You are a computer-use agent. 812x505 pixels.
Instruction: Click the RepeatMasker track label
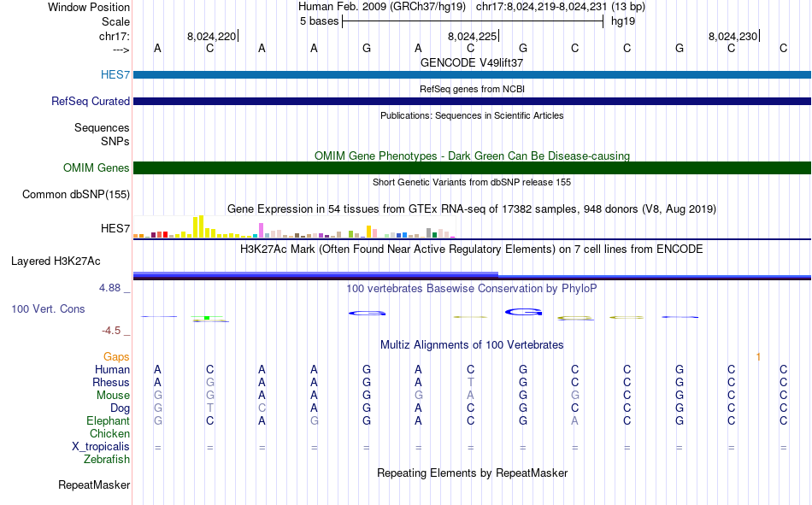coord(94,484)
